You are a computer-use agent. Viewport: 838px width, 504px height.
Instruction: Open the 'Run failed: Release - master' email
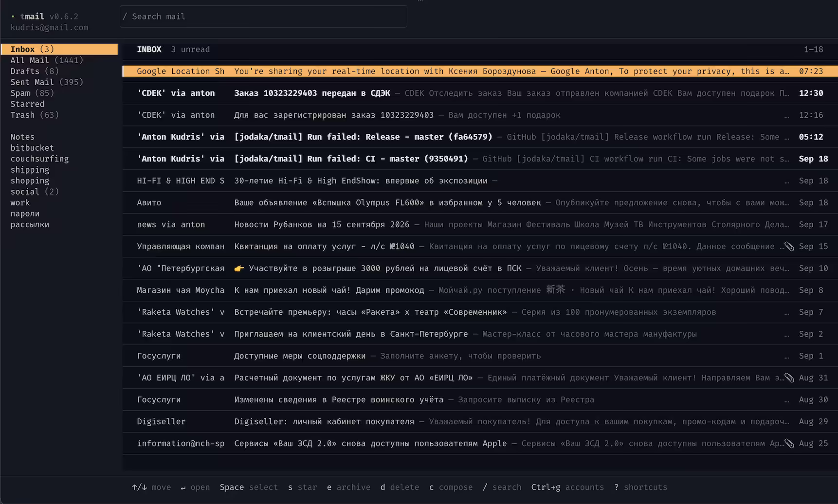480,137
